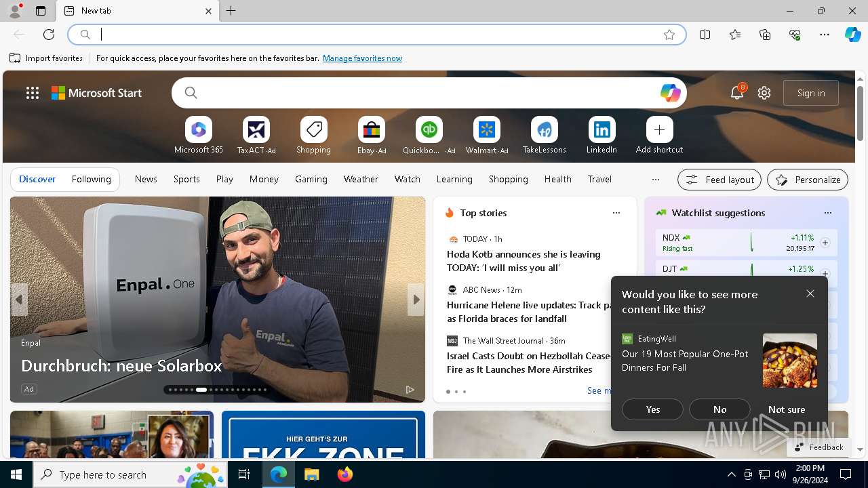
Task: Open the Windows Start menu
Action: [x=16, y=474]
